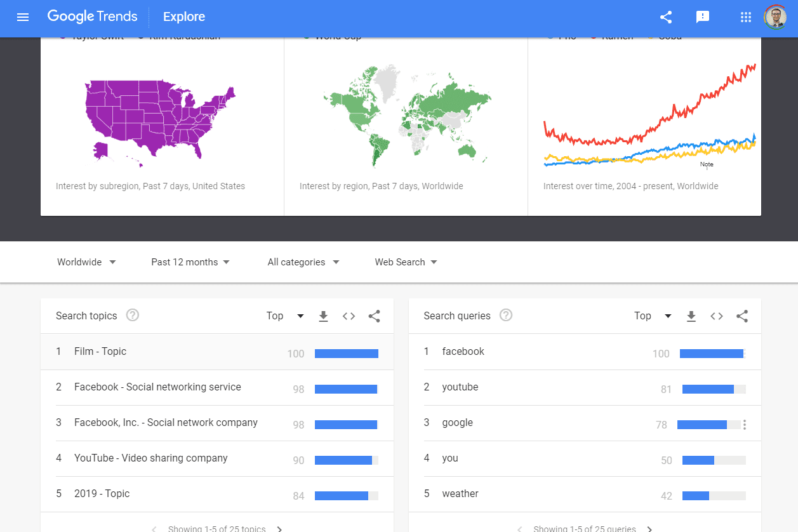Share the Search queries card
This screenshot has height=532, width=798.
[x=742, y=316]
